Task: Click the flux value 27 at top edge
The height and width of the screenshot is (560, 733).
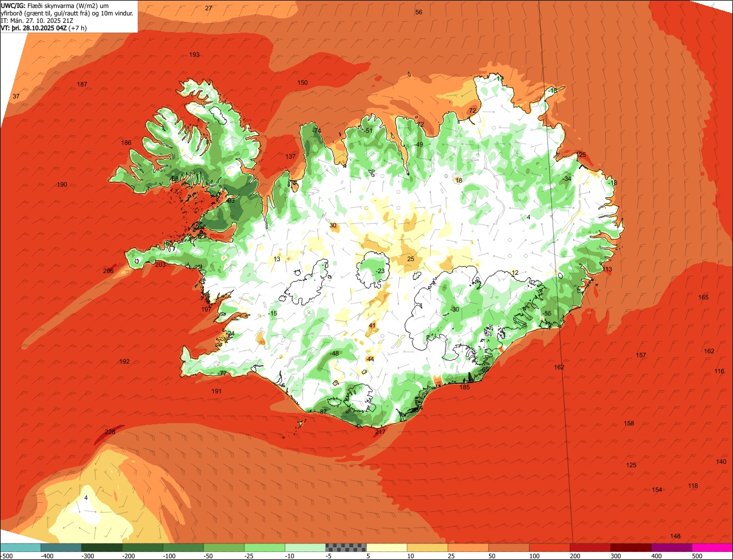Action: [208, 8]
